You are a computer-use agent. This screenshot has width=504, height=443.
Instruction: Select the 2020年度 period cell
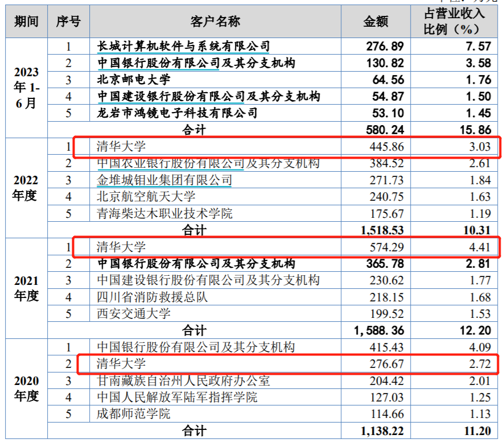26,388
